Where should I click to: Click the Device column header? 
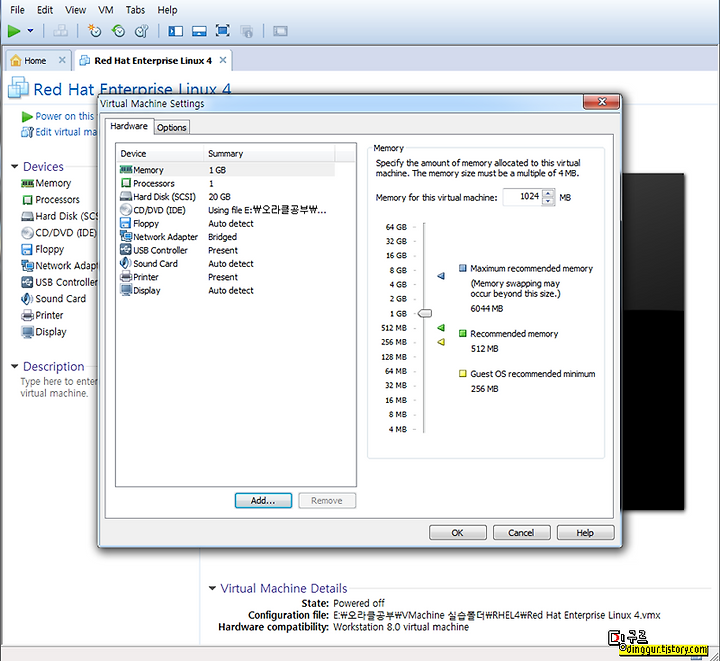160,153
